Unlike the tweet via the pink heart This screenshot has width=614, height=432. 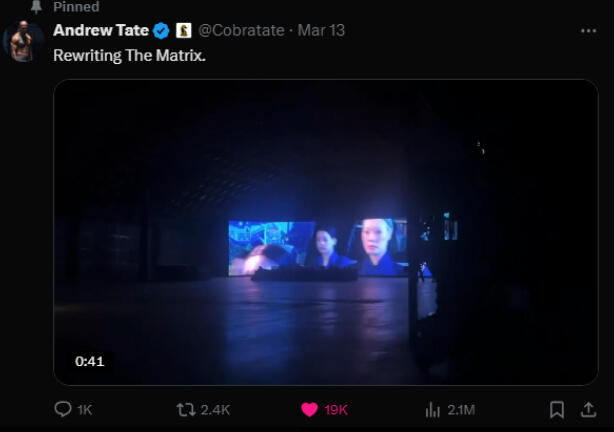(x=310, y=409)
